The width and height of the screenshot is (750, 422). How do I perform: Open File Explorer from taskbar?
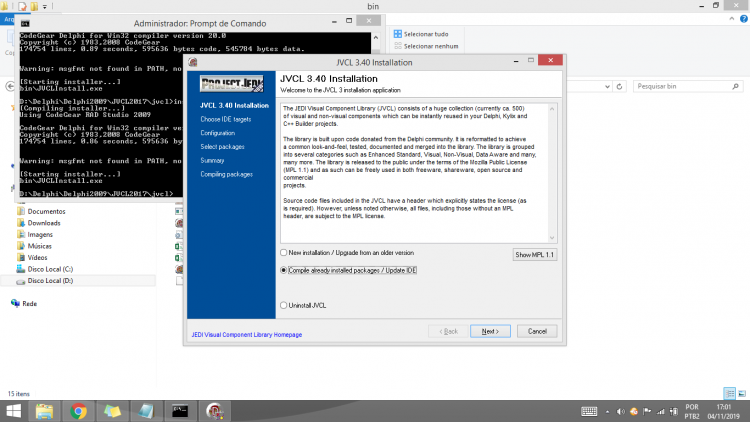[44, 411]
